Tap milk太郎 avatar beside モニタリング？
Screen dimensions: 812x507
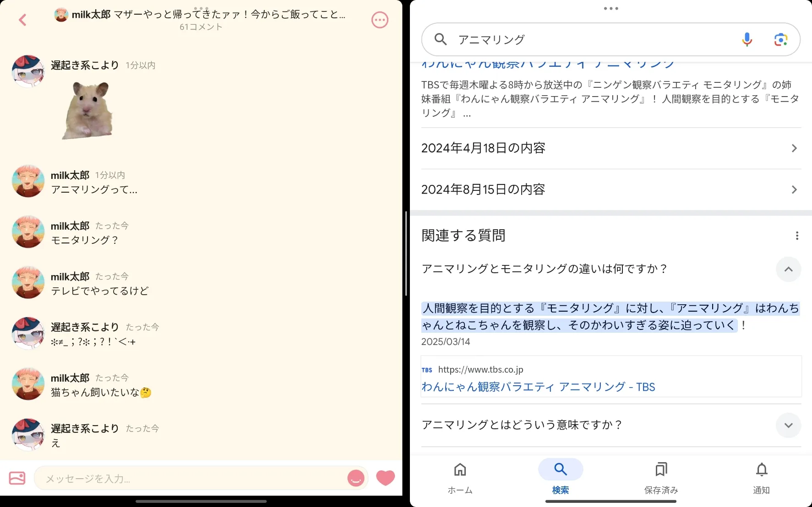(28, 232)
